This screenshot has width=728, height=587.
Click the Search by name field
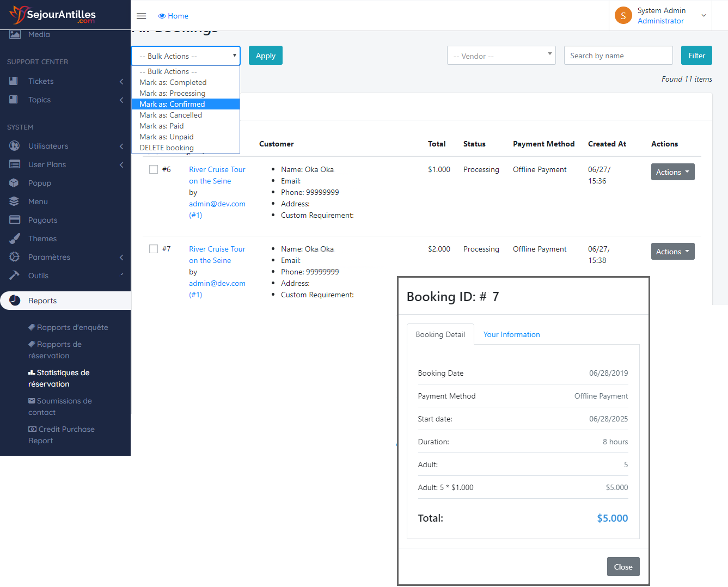tap(618, 56)
